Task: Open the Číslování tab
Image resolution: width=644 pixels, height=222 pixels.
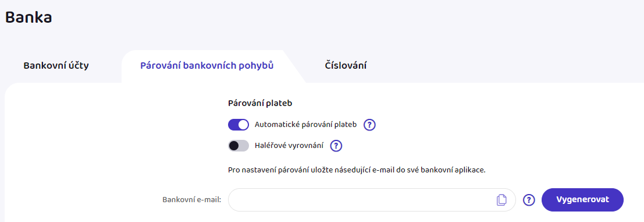Action: [x=346, y=66]
